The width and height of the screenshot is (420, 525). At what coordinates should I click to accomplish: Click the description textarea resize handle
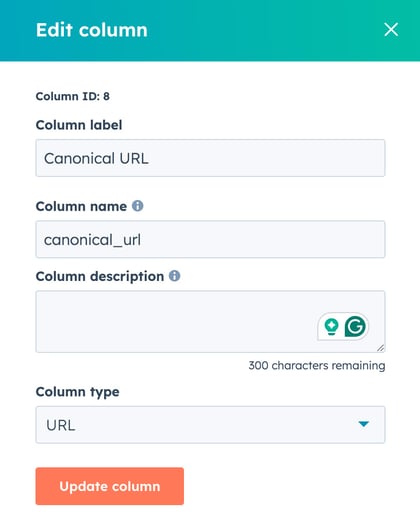tap(380, 348)
